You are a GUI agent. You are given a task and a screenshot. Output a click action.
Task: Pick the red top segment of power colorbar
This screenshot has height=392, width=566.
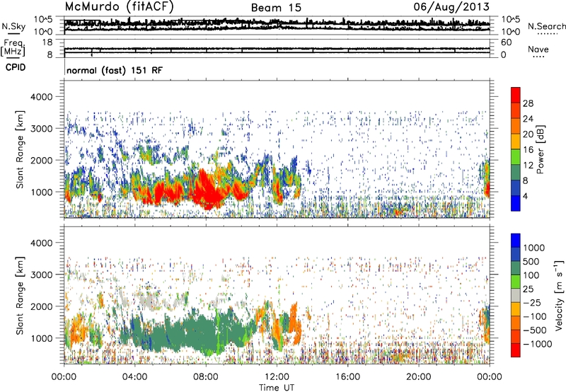tap(516, 96)
